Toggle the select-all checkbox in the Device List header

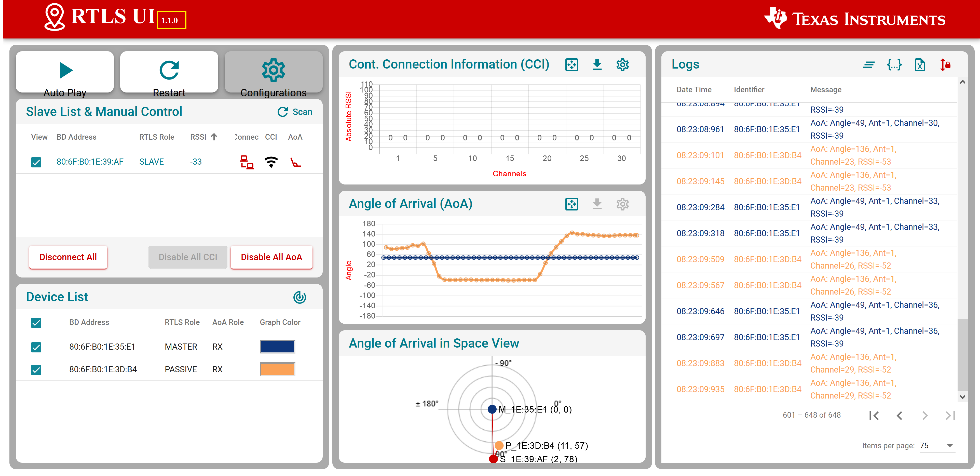coord(36,323)
